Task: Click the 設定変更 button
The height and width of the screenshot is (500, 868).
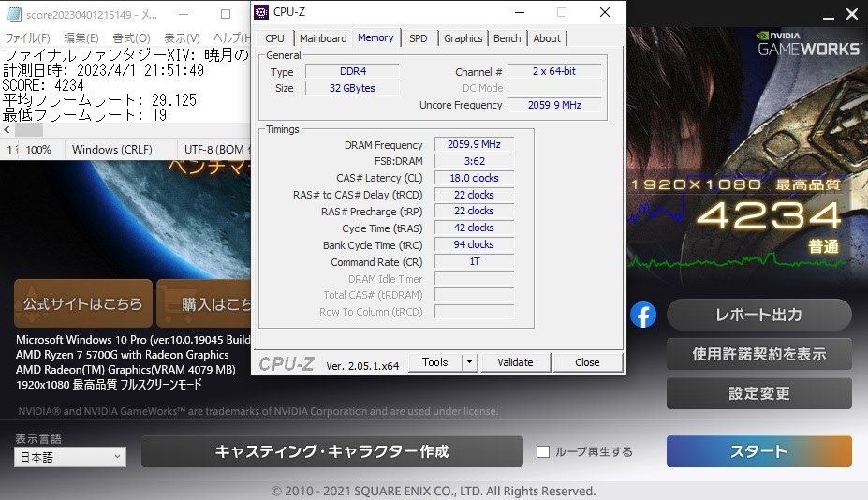Action: point(759,393)
